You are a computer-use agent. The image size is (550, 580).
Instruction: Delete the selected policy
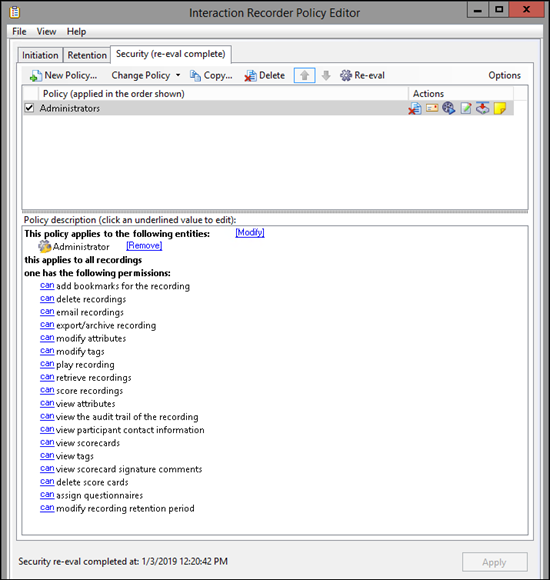[264, 75]
